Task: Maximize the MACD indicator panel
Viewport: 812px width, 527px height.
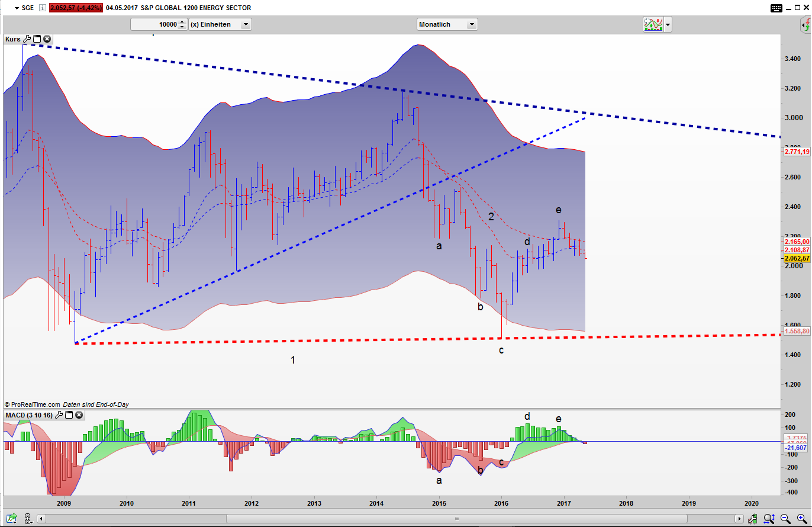Action: pyautogui.click(x=69, y=415)
